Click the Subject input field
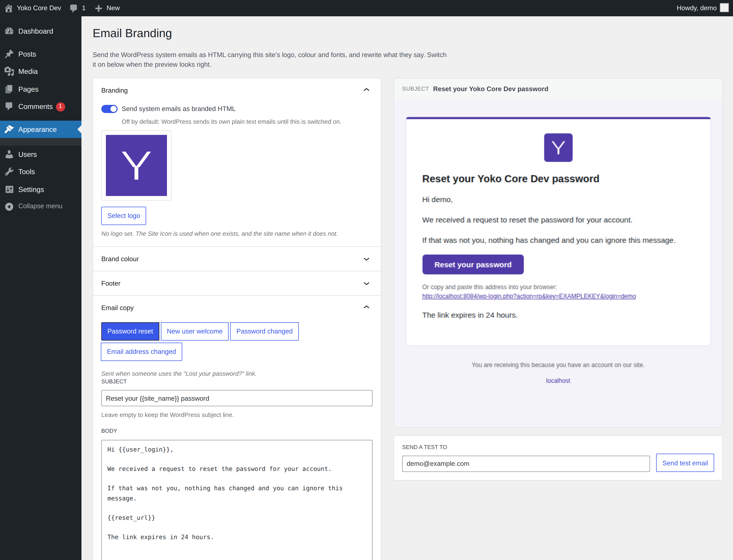This screenshot has height=560, width=733. [237, 398]
